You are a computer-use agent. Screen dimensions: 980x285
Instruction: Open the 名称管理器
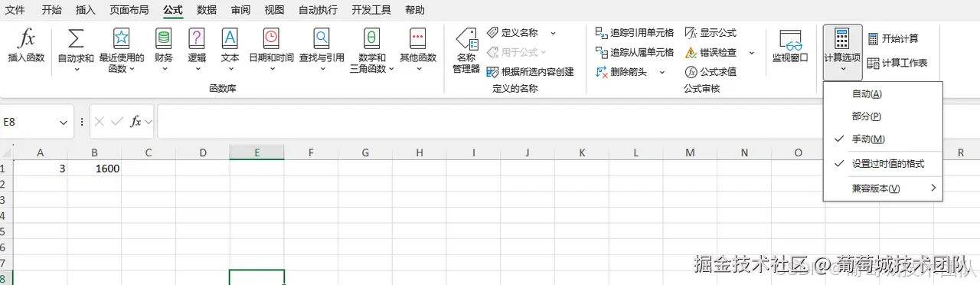coord(466,51)
